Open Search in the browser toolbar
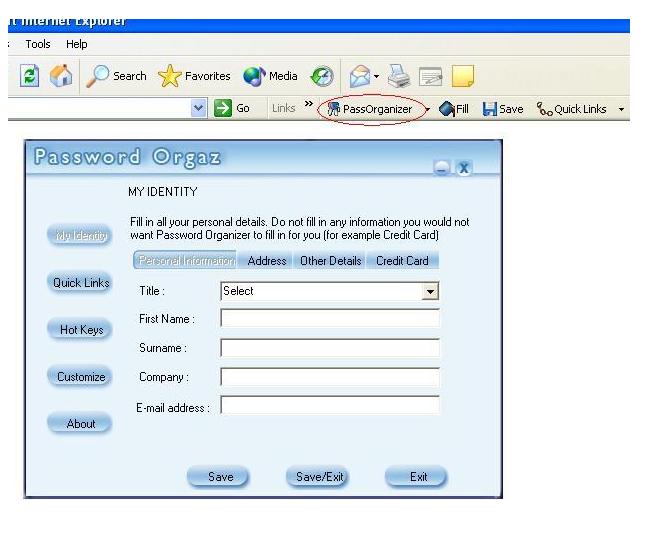This screenshot has height=534, width=649. 117,76
